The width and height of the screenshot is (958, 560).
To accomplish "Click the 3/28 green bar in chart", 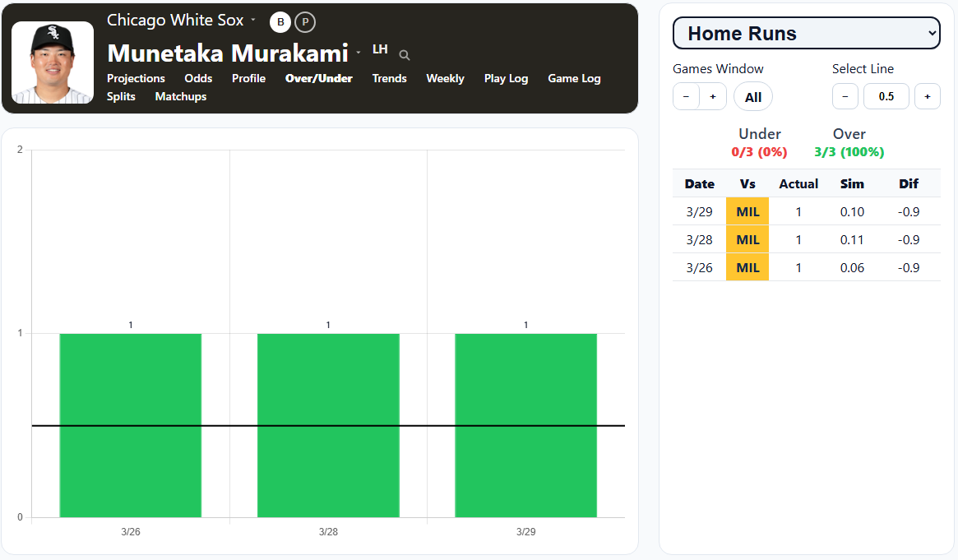I will pos(328,425).
